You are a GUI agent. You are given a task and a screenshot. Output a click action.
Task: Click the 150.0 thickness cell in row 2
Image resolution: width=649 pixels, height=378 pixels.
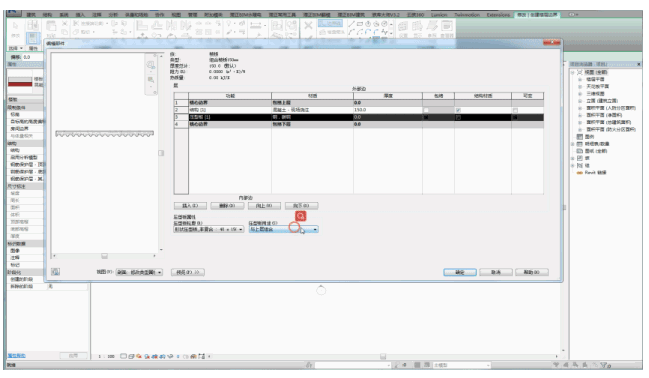tap(387, 110)
